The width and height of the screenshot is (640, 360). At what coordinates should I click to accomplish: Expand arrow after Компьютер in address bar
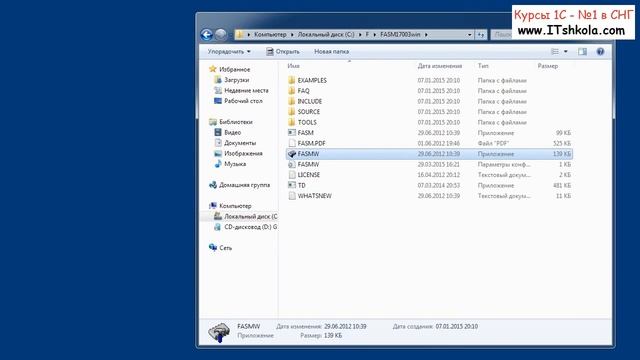[x=292, y=35]
